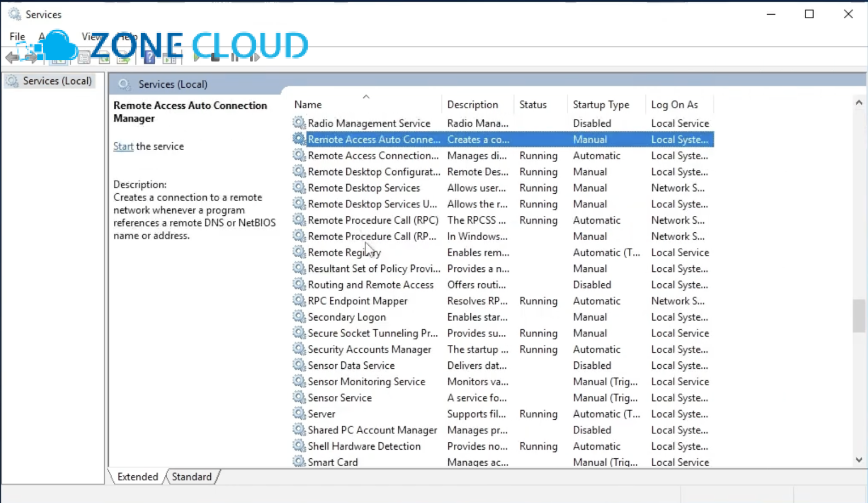Click the gear icon beside Remote Registry
This screenshot has height=503, width=868.
coord(299,252)
